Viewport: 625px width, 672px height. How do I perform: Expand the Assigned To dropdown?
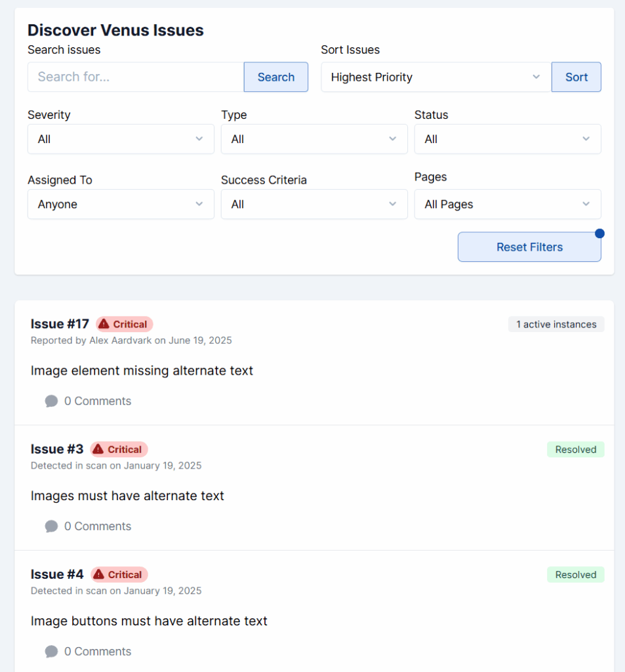(x=121, y=205)
